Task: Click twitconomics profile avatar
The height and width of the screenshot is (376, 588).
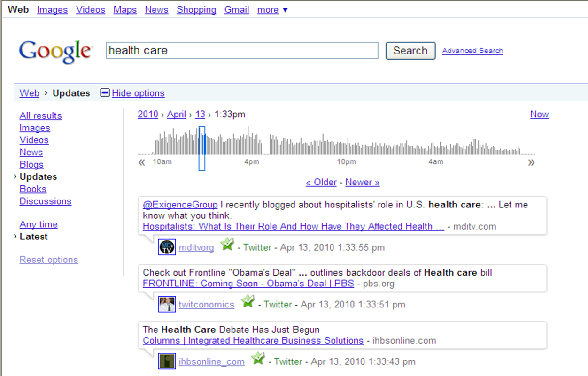Action: click(167, 304)
